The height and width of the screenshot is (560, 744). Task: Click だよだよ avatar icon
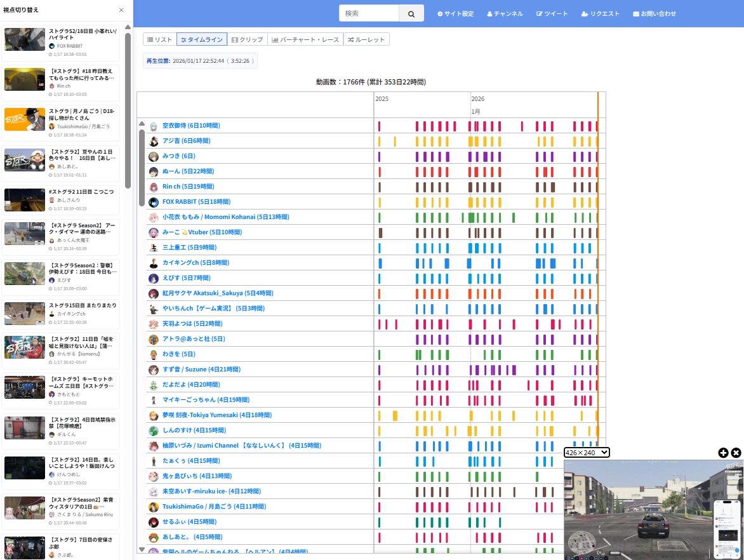[153, 385]
